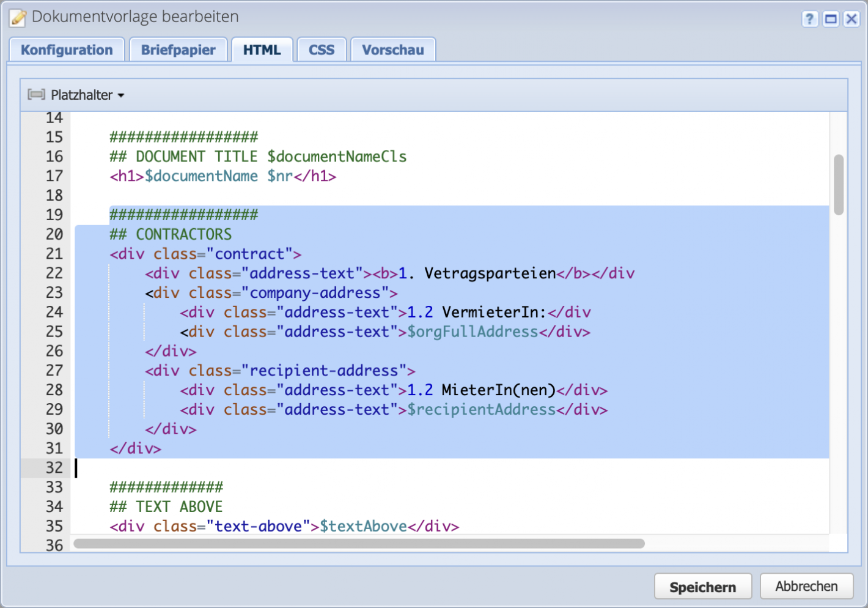Open the CSS tab
Screen dimensions: 868x608
click(x=322, y=50)
